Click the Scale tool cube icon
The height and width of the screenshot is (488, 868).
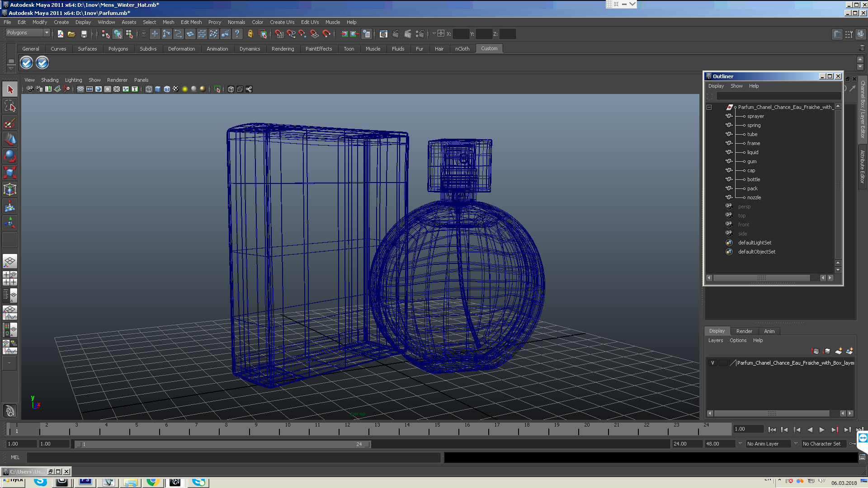coord(9,172)
